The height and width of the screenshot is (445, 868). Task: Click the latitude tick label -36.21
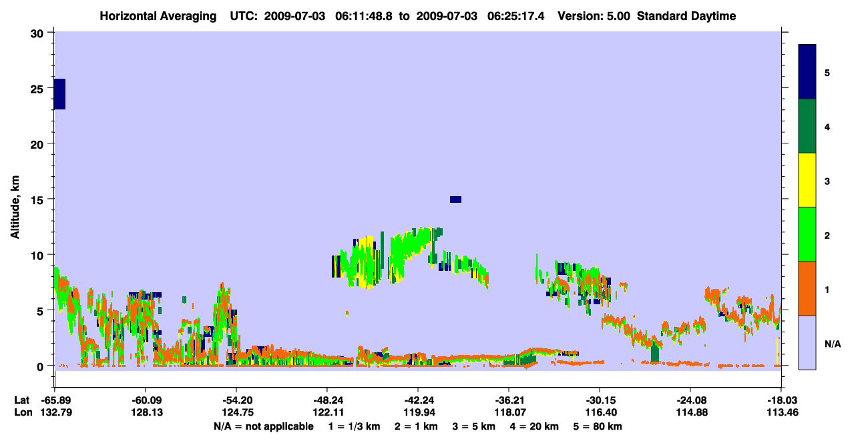tap(509, 400)
